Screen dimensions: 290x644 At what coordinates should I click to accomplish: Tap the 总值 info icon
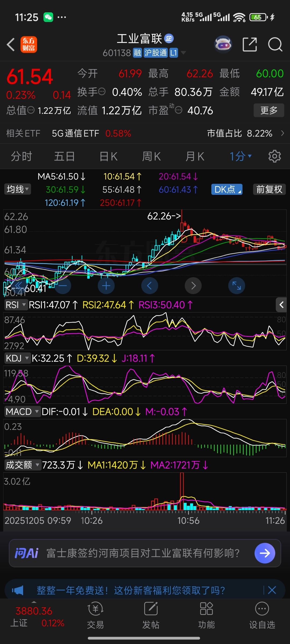[x=31, y=110]
